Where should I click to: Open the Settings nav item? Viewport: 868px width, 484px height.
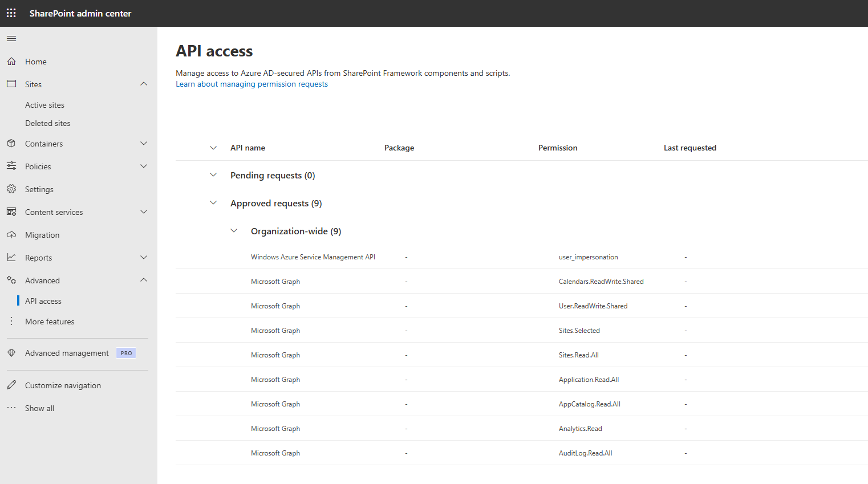(39, 189)
